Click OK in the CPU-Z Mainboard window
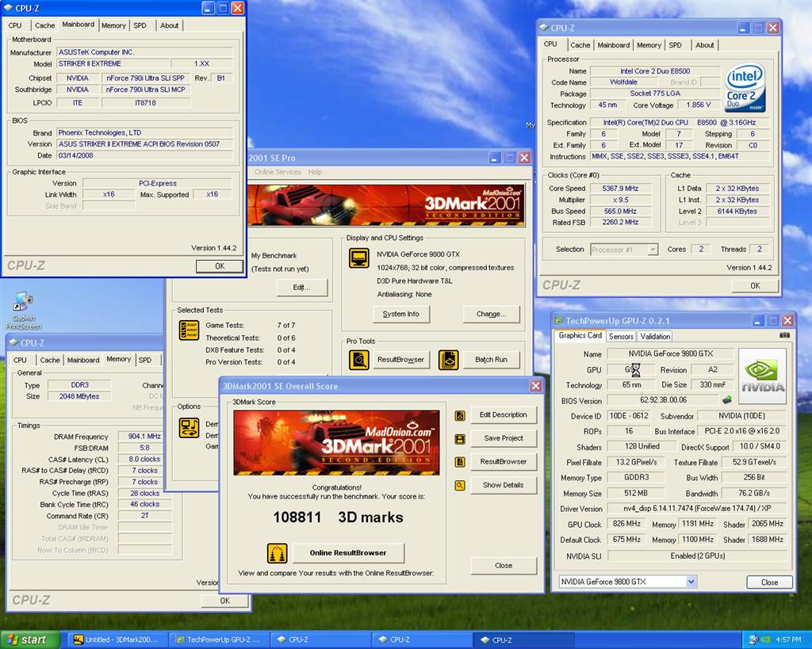This screenshot has width=812, height=649. (220, 266)
